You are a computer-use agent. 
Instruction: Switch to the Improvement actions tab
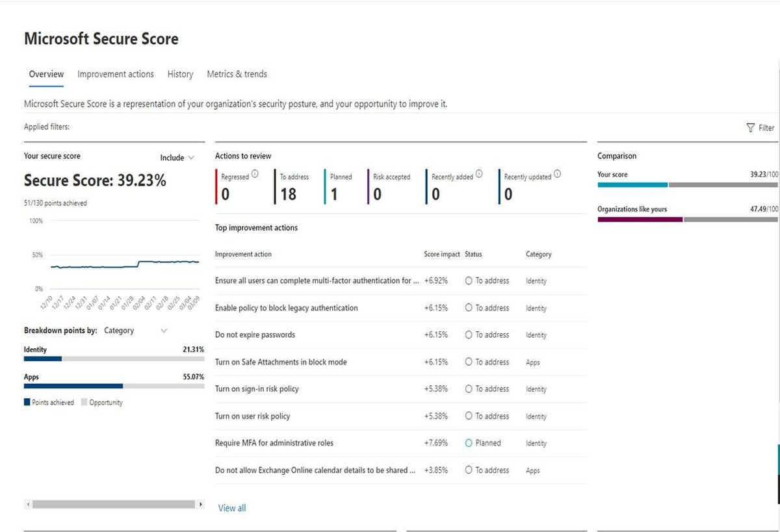pos(116,74)
